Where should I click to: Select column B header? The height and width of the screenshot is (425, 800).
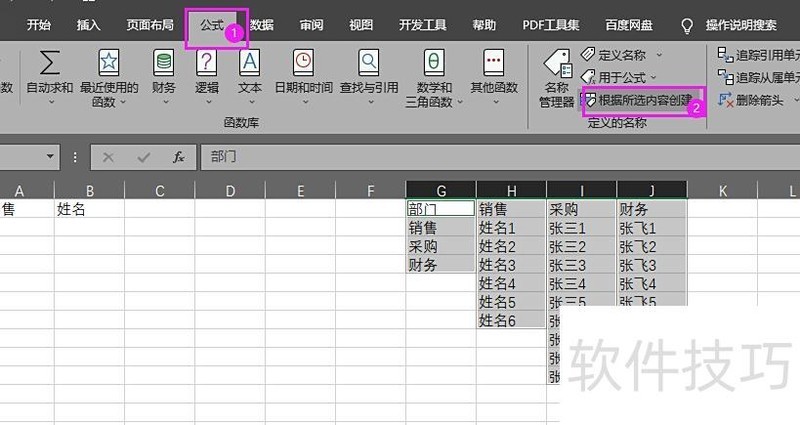90,191
